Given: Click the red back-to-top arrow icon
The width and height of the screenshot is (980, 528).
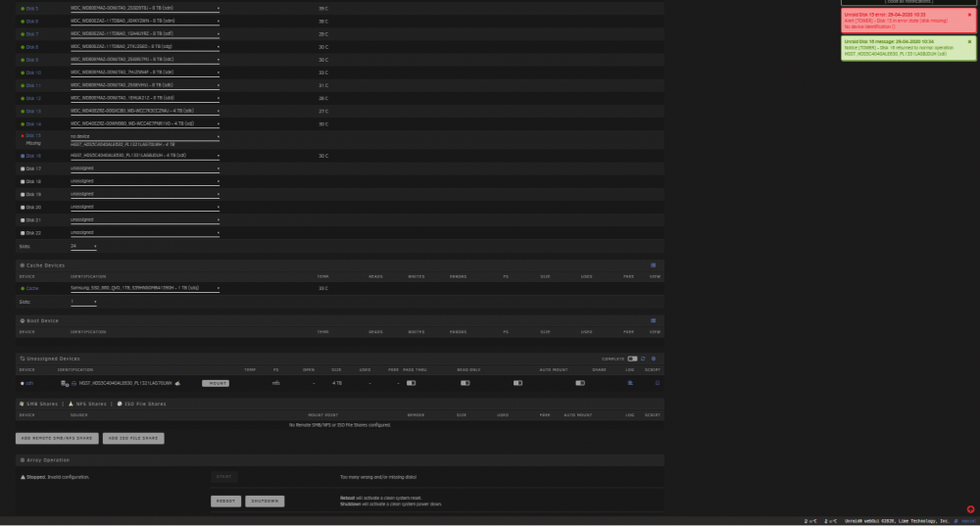Looking at the screenshot, I should click(970, 510).
